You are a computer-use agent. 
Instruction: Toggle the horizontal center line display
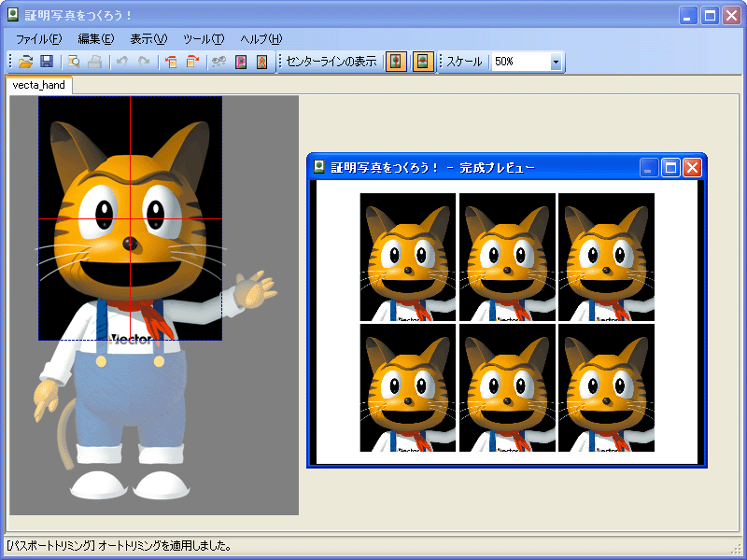[423, 62]
